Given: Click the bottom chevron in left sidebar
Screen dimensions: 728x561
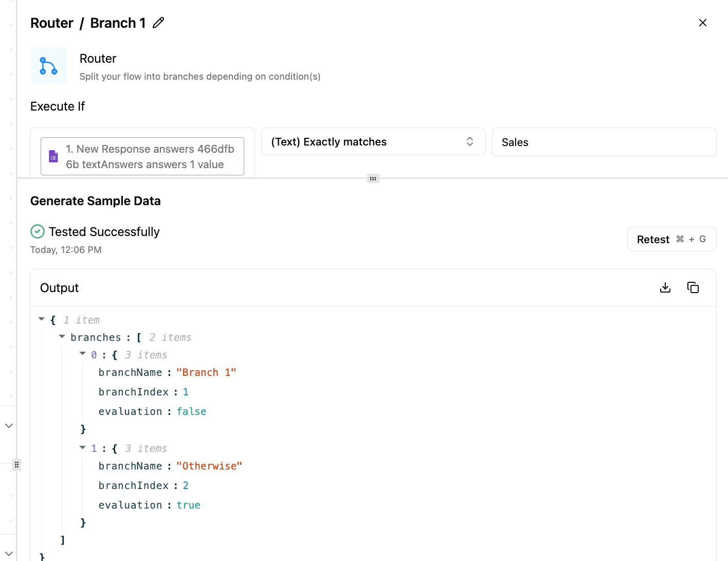Looking at the screenshot, I should coord(9,554).
